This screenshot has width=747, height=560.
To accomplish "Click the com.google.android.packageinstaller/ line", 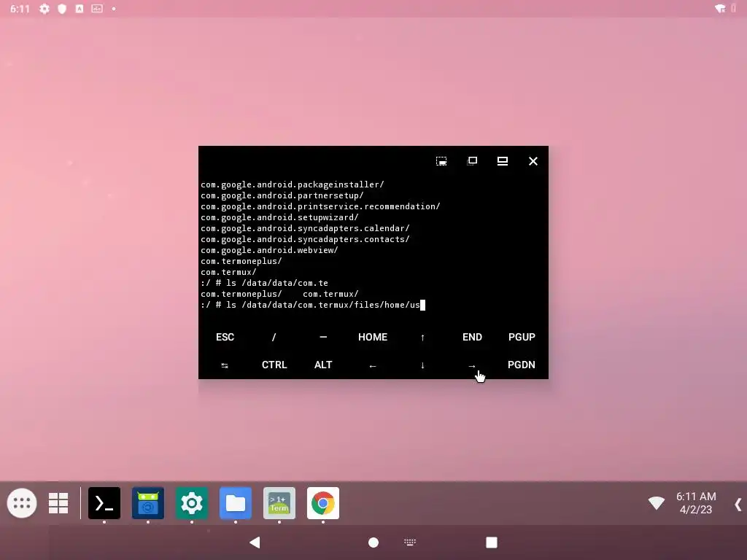I will point(292,184).
